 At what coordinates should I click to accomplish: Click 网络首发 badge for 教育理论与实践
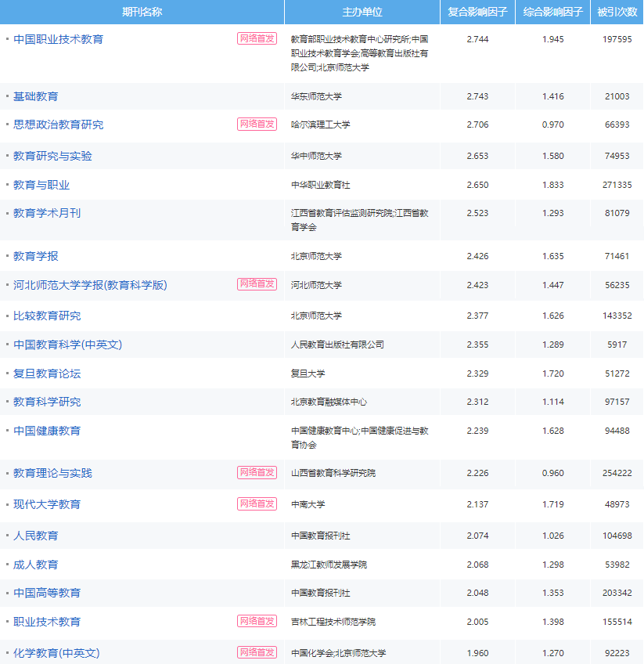[257, 473]
